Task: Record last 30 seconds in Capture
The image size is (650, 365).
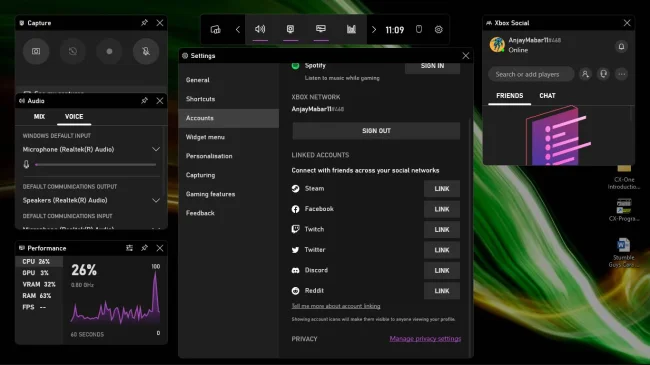Action: pos(73,51)
